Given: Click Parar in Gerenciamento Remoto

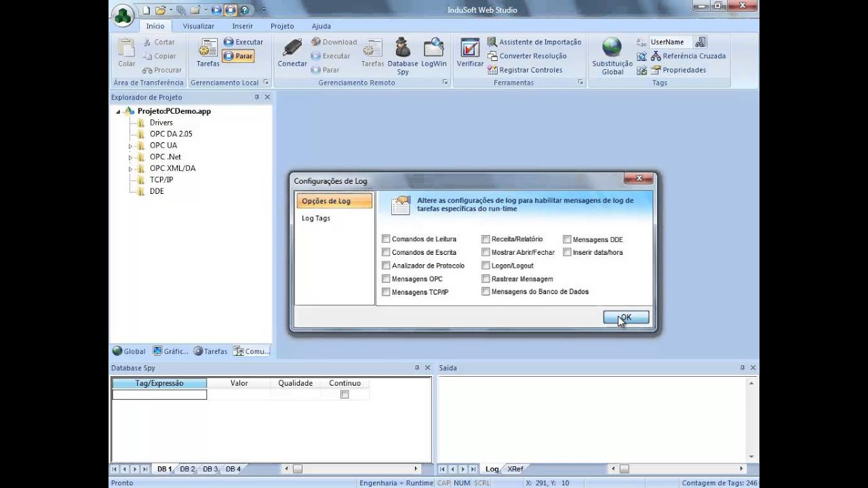Looking at the screenshot, I should click(325, 70).
